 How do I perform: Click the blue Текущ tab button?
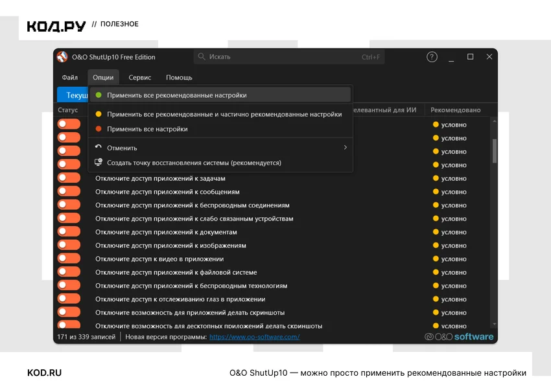pos(73,95)
